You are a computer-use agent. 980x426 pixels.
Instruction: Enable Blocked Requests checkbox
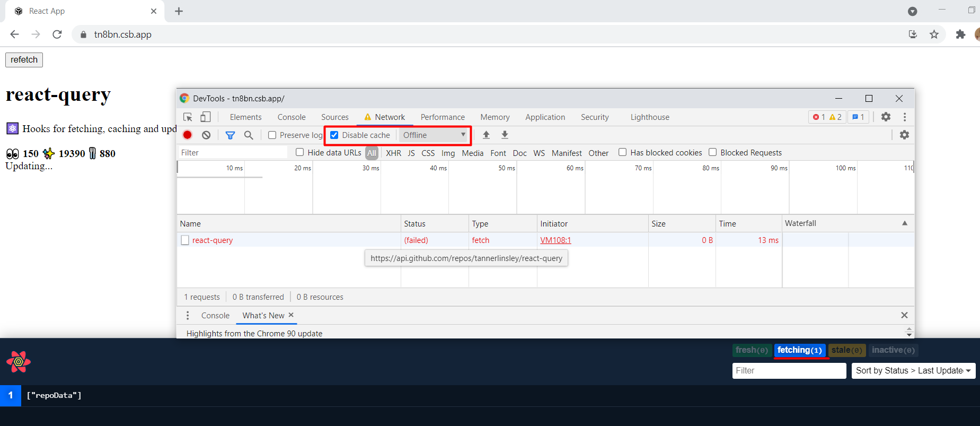pos(713,152)
